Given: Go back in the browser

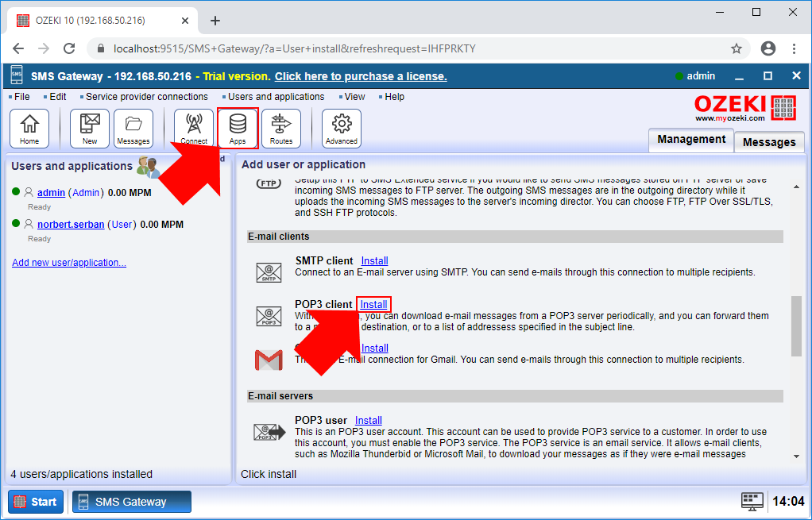Looking at the screenshot, I should [x=18, y=48].
